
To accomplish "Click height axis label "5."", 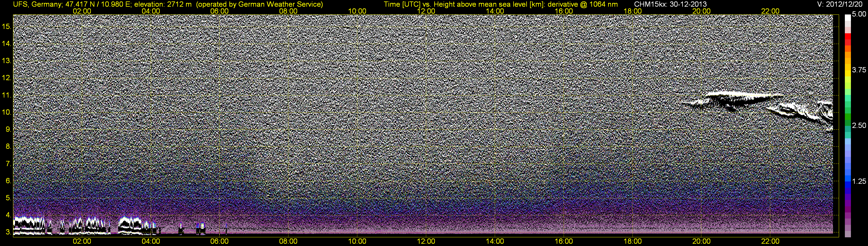I will point(8,198).
